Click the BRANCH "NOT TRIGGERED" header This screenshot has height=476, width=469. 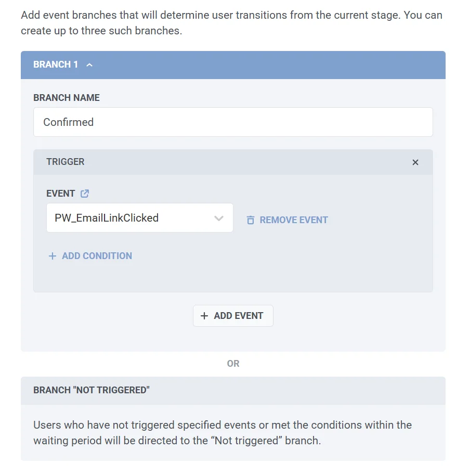point(92,390)
